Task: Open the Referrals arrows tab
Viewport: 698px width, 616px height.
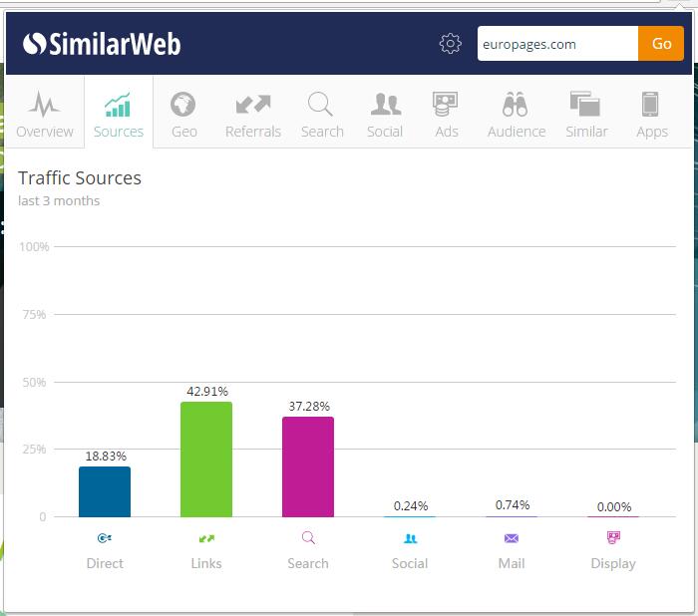Action: [253, 114]
